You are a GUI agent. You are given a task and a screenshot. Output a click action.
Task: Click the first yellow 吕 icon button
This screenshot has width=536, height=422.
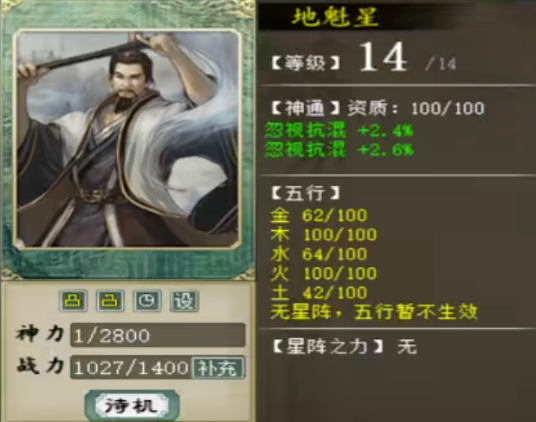73,301
